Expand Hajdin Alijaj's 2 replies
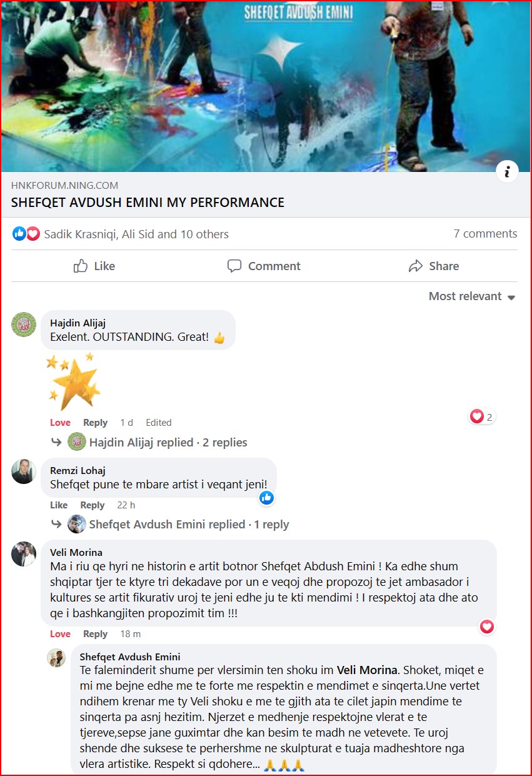This screenshot has height=776, width=532. coord(168,442)
